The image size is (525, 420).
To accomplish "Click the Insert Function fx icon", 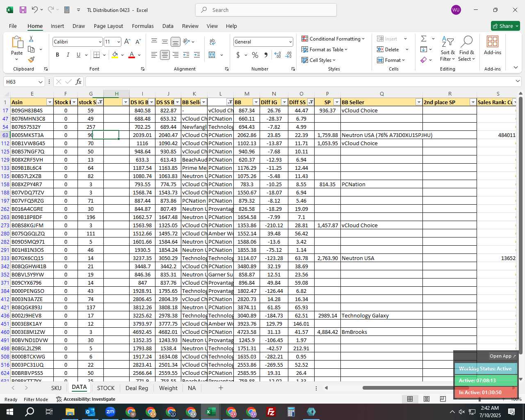I will pos(79,82).
